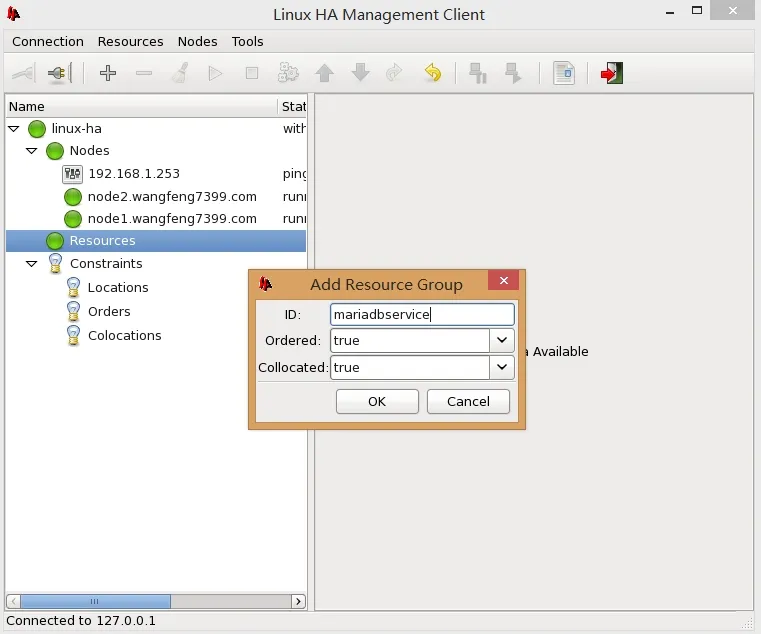
Task: Open the Tools menu
Action: click(248, 42)
